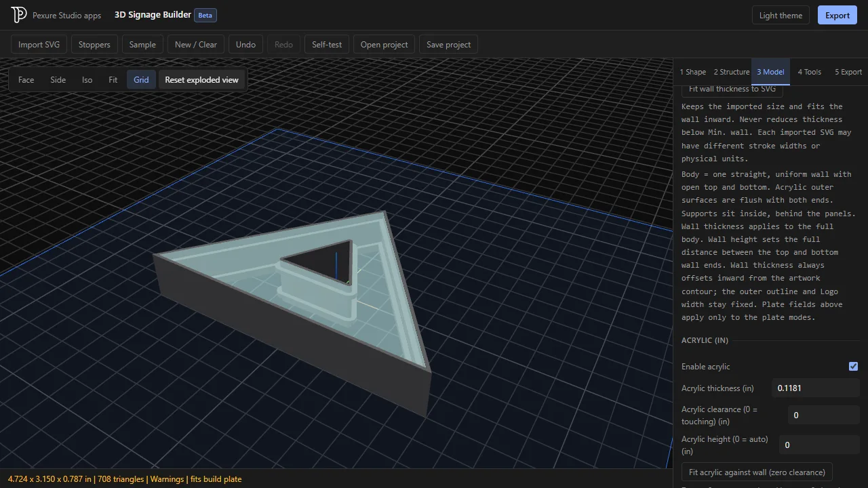Click Fit wall thickness to SVG
The image size is (868, 488).
coord(732,89)
